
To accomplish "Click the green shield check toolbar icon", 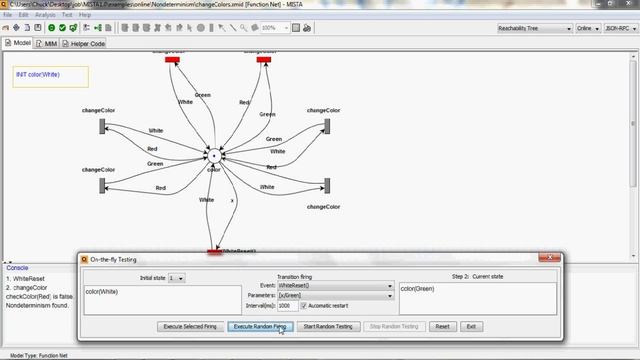I will 73,28.
